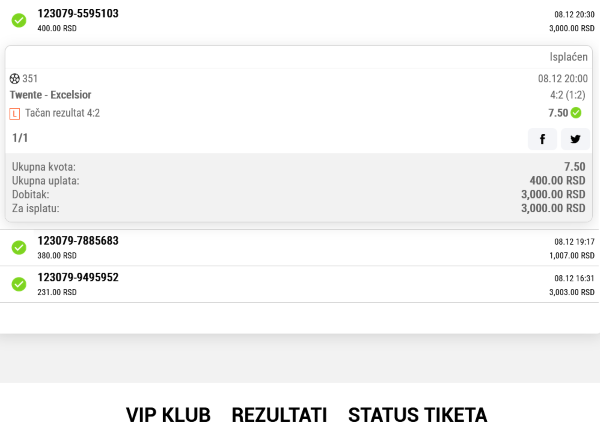Open Twente - Excelsior match link
Viewport: 600px width, 437px height.
click(x=51, y=95)
